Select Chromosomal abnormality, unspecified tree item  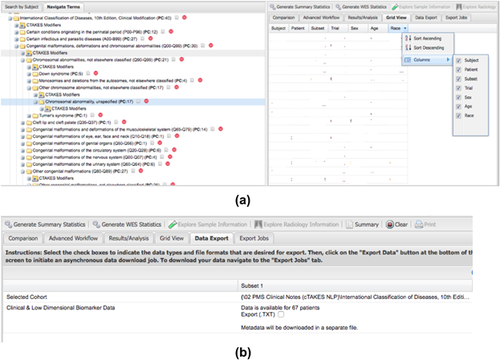[x=89, y=101]
